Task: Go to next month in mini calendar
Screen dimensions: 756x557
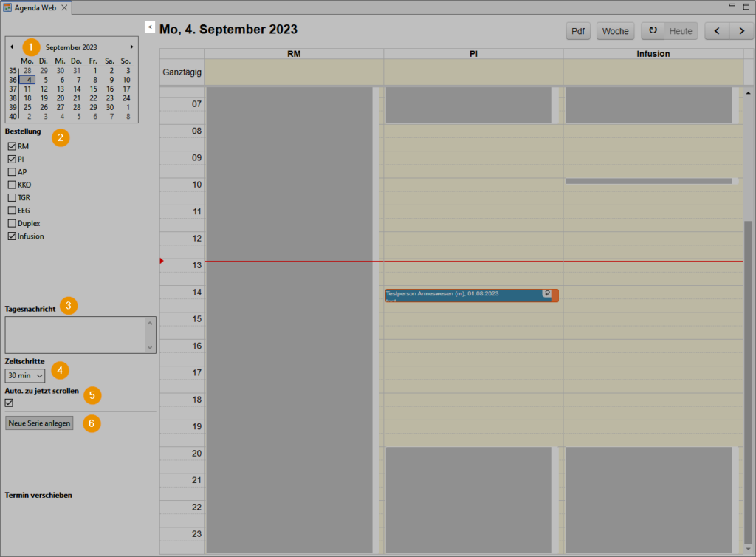Action: click(131, 47)
